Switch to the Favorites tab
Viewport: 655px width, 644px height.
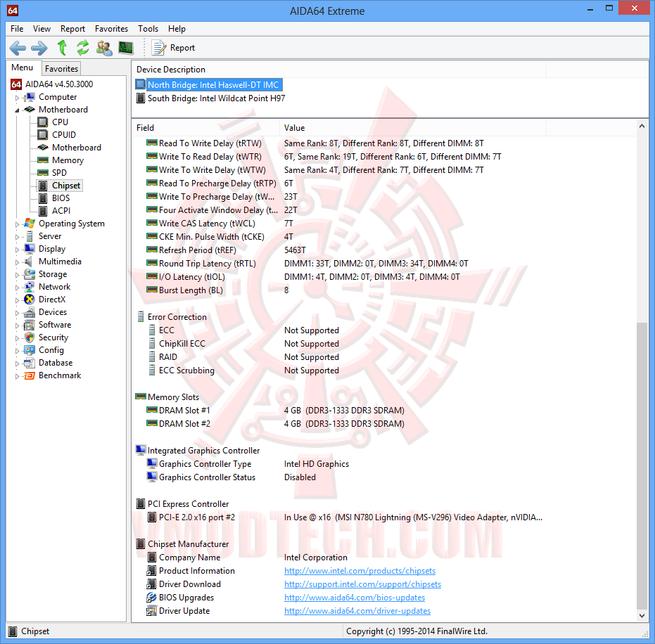[x=61, y=69]
